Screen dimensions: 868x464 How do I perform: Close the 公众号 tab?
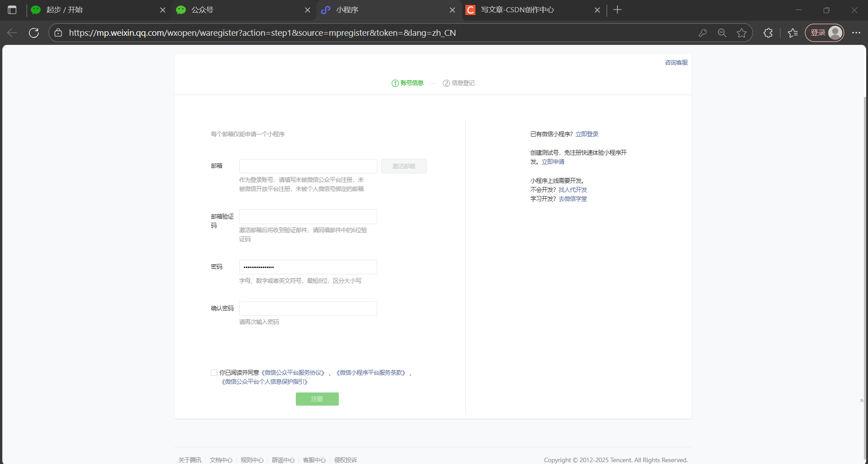point(308,10)
